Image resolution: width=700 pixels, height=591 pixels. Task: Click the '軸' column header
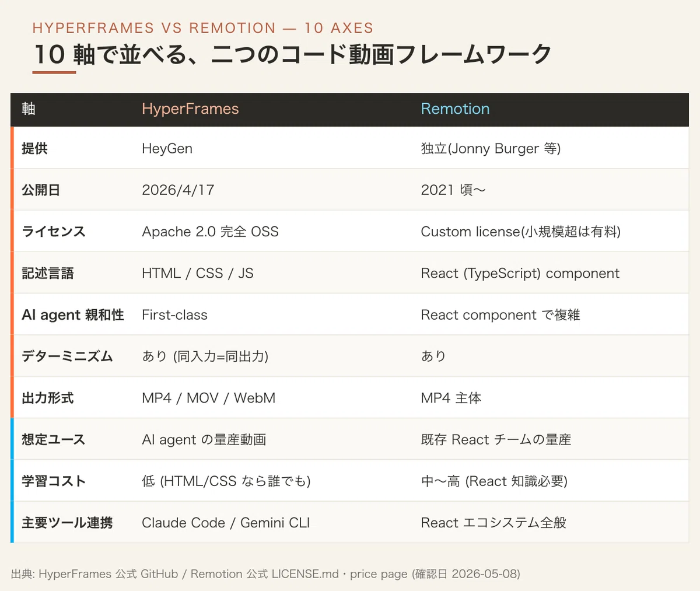coord(29,109)
